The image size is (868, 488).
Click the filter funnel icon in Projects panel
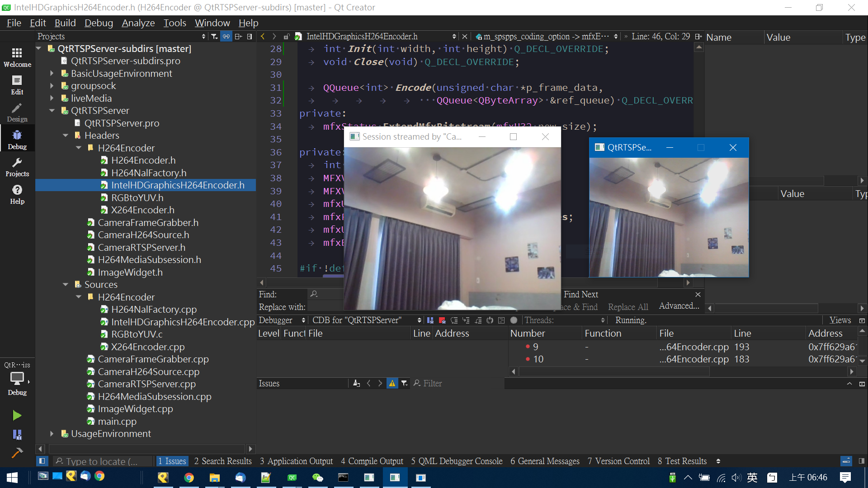point(214,37)
